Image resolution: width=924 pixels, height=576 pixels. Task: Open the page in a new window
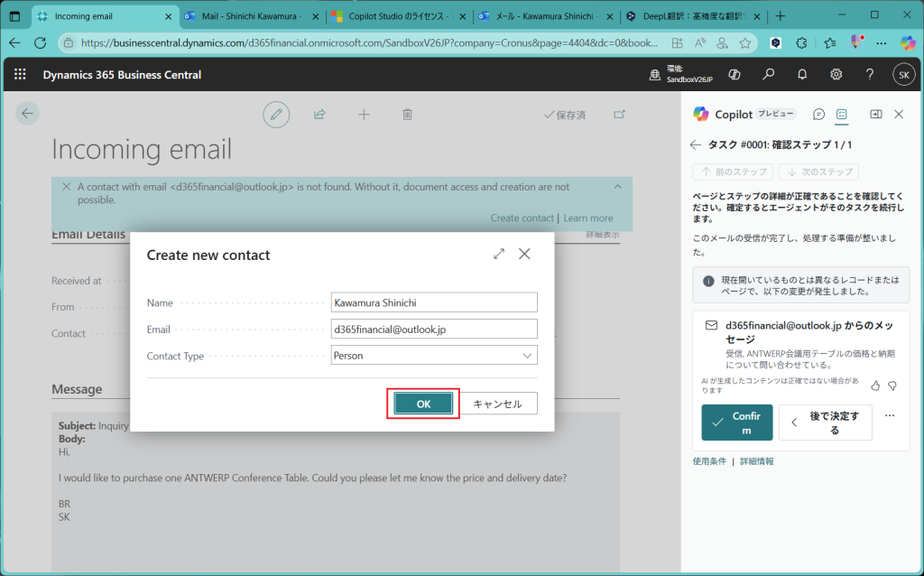[619, 115]
